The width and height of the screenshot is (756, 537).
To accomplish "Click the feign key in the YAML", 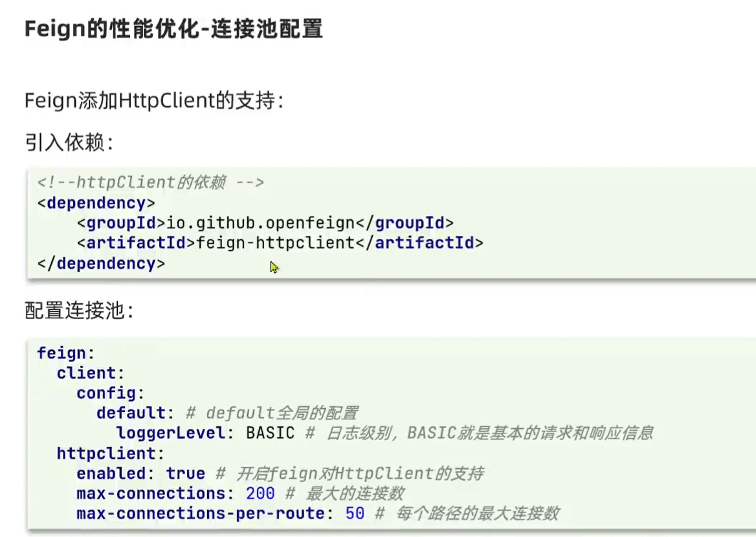I will click(61, 353).
